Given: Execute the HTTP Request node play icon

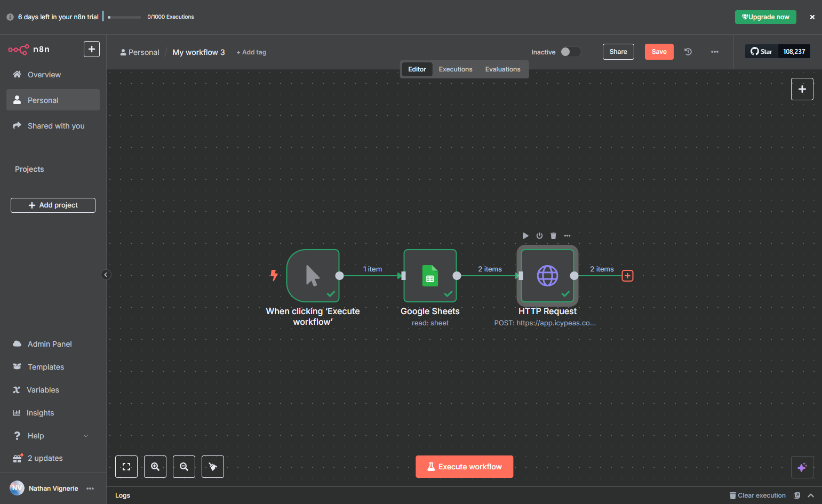Looking at the screenshot, I should [525, 236].
